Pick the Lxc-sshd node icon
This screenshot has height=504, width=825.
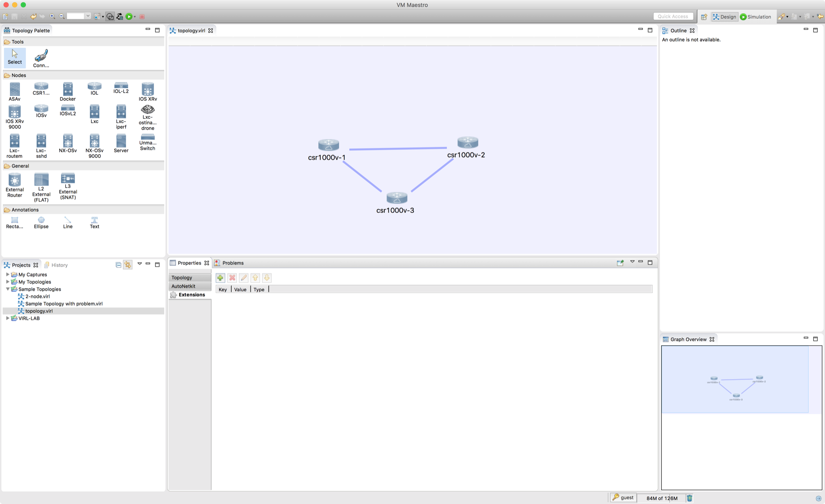41,146
